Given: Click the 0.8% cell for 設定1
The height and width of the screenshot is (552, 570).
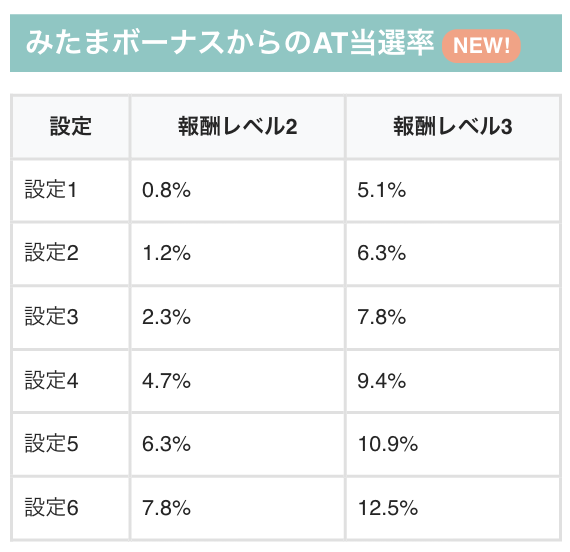Looking at the screenshot, I should pos(237,190).
